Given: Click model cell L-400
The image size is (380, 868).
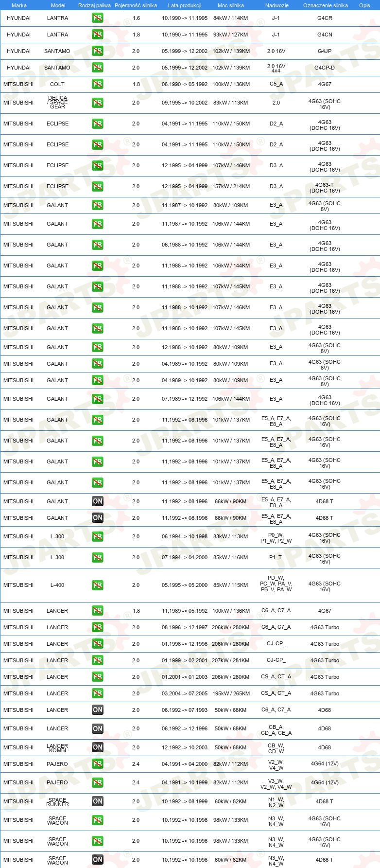Looking at the screenshot, I should pyautogui.click(x=57, y=585).
